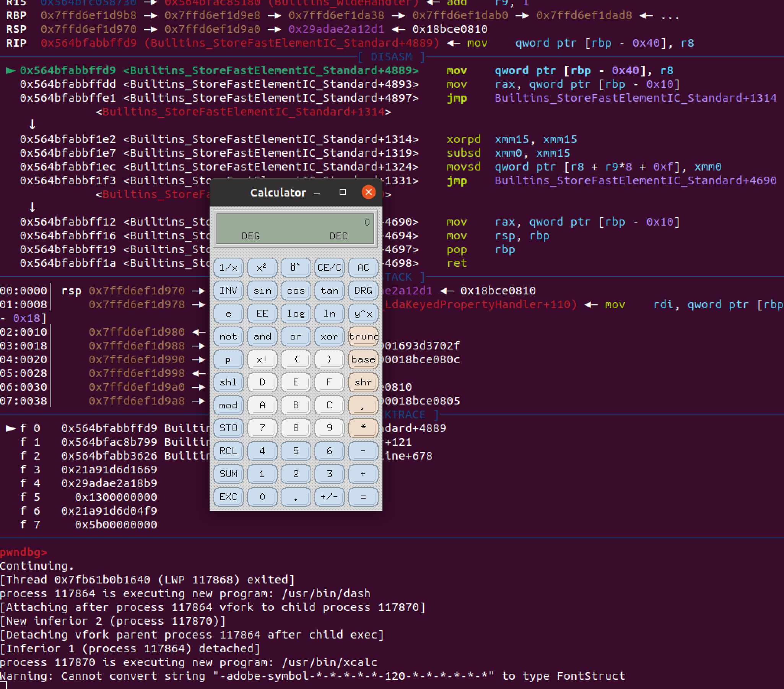Click the square root key
The width and height of the screenshot is (784, 689).
coord(295,267)
